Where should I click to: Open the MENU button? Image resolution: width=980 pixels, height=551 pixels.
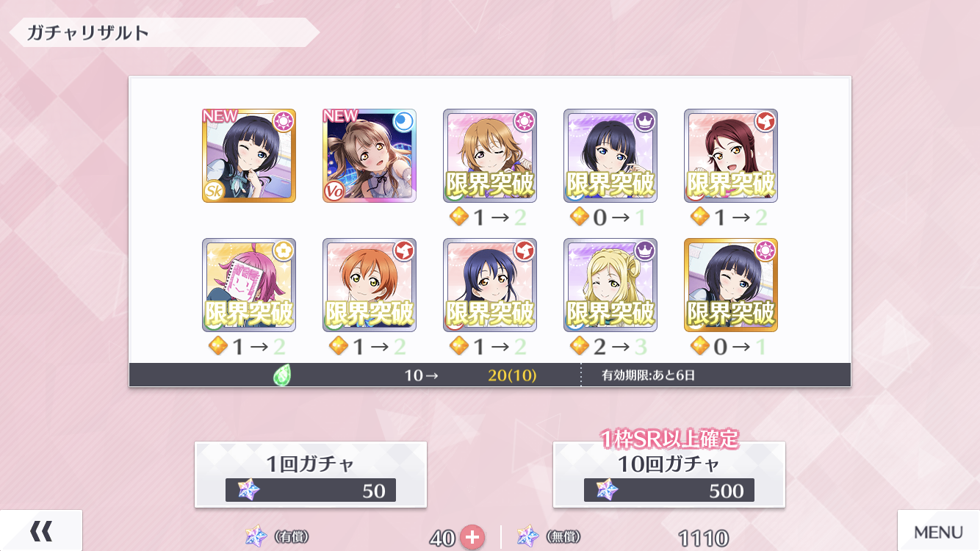938,531
